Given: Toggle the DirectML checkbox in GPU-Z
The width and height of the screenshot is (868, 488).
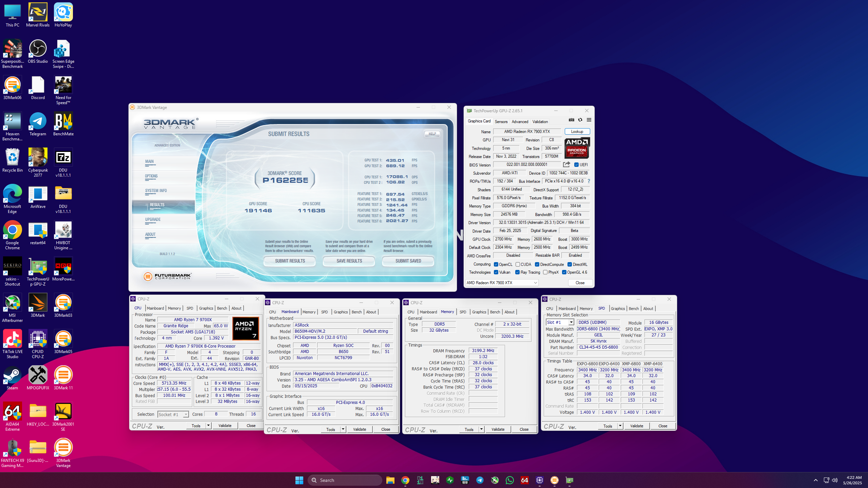Looking at the screenshot, I should click(x=570, y=265).
